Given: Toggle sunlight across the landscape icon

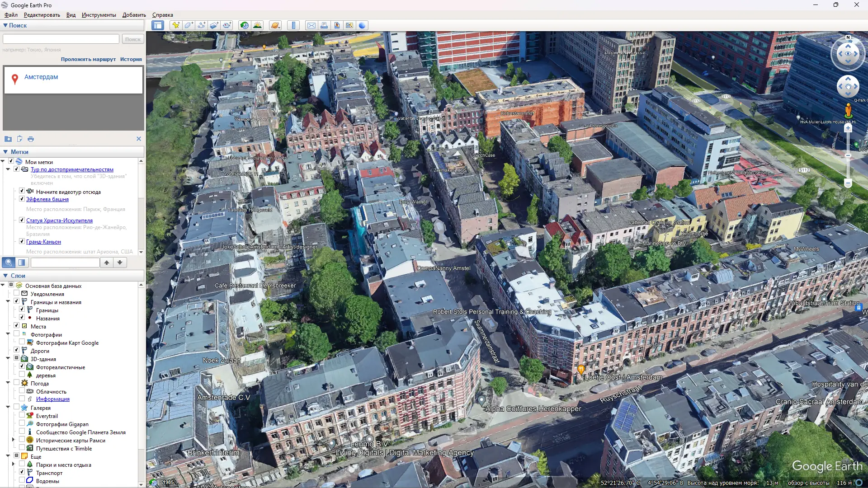Looking at the screenshot, I should point(257,25).
